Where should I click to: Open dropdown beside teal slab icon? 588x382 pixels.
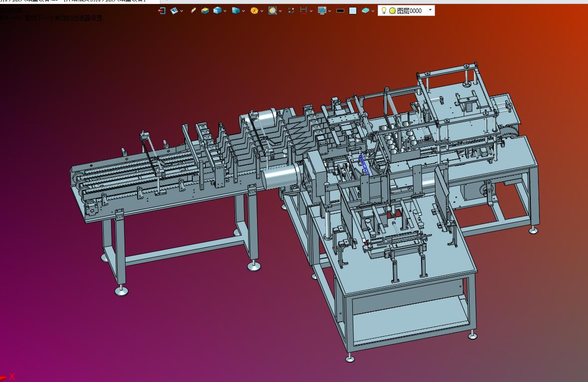coord(373,11)
